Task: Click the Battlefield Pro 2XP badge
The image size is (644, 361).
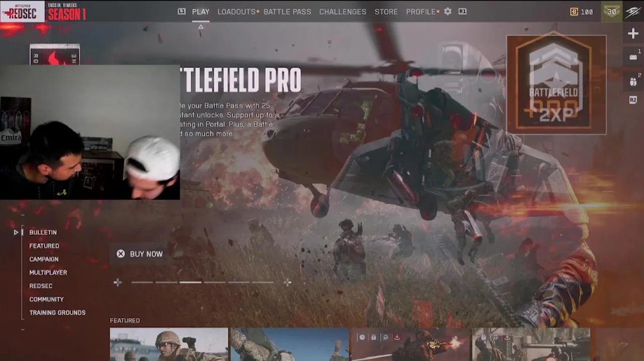Action: point(556,84)
